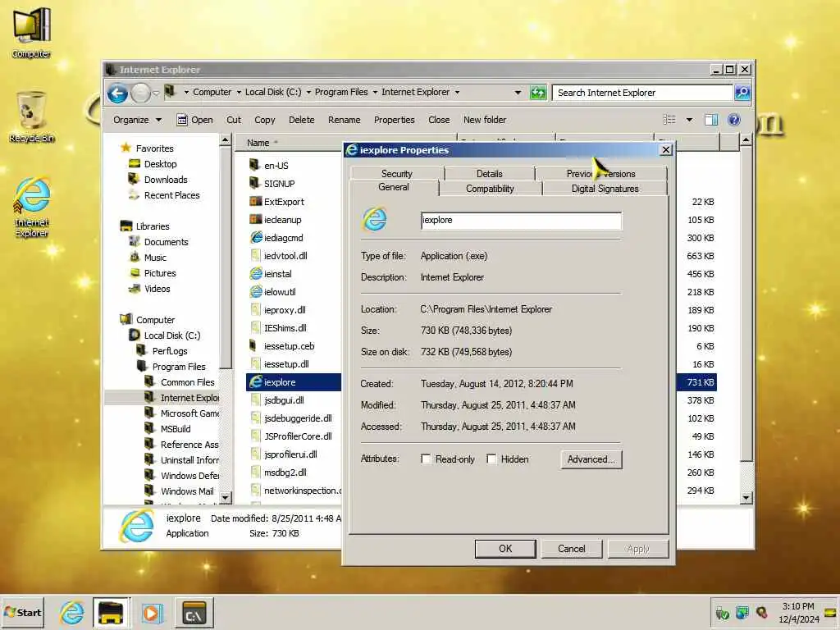This screenshot has width=840, height=630.
Task: Select the Recycle Bin desktop icon
Action: pyautogui.click(x=32, y=116)
